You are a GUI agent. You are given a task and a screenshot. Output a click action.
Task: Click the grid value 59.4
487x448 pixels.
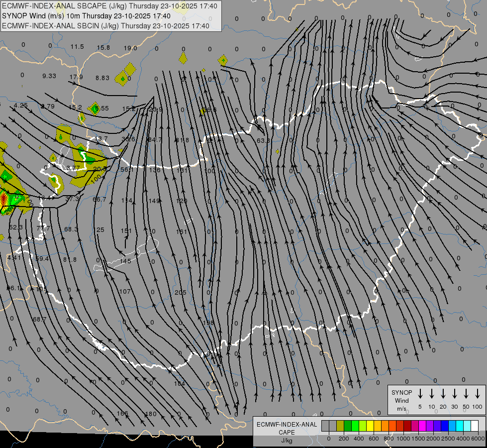[42, 259]
